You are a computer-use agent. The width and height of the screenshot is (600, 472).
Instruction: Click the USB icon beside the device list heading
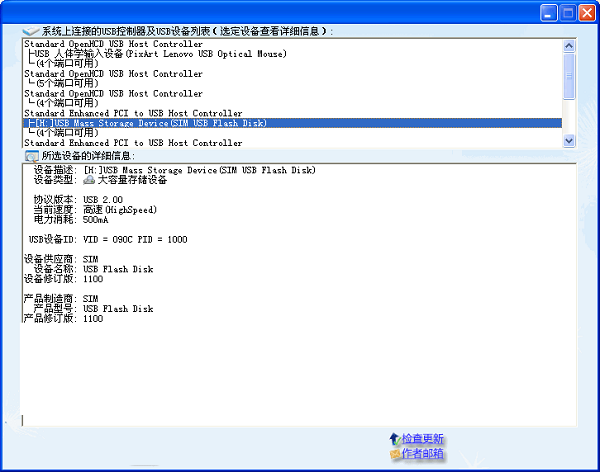[30, 32]
